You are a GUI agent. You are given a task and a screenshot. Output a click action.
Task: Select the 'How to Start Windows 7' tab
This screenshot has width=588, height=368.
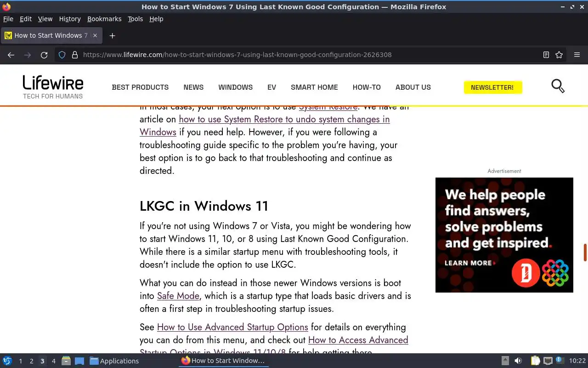[x=51, y=35]
